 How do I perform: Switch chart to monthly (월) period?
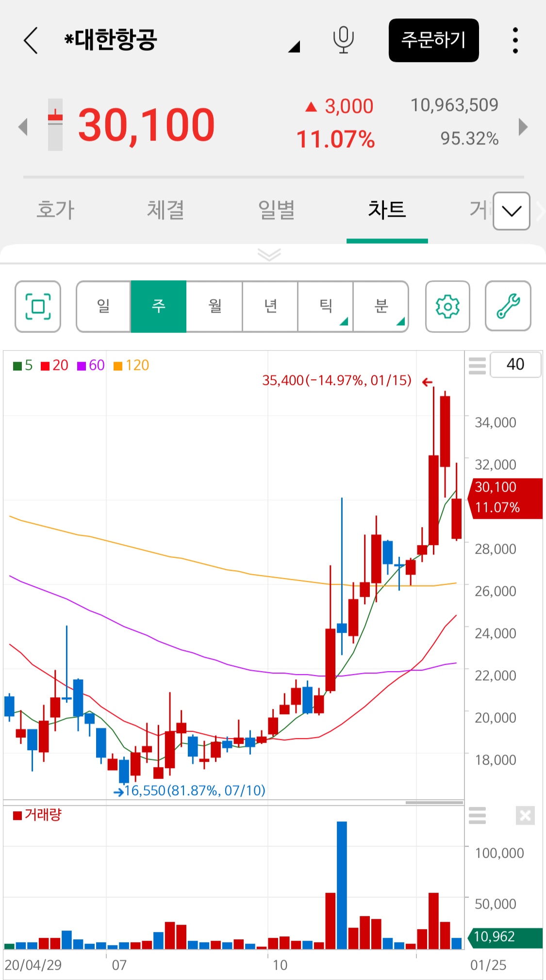(215, 306)
